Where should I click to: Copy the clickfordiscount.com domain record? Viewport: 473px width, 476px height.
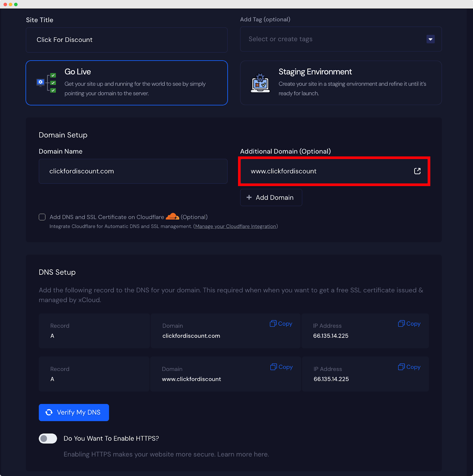[x=281, y=324]
